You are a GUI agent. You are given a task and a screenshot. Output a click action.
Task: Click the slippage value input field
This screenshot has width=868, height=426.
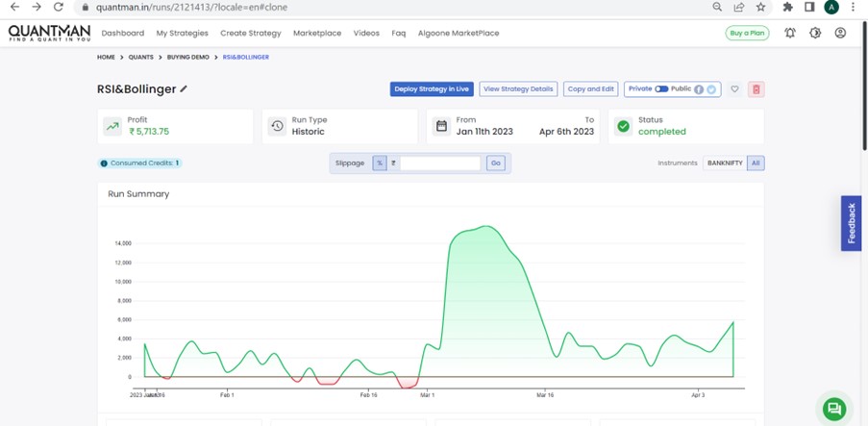[440, 163]
